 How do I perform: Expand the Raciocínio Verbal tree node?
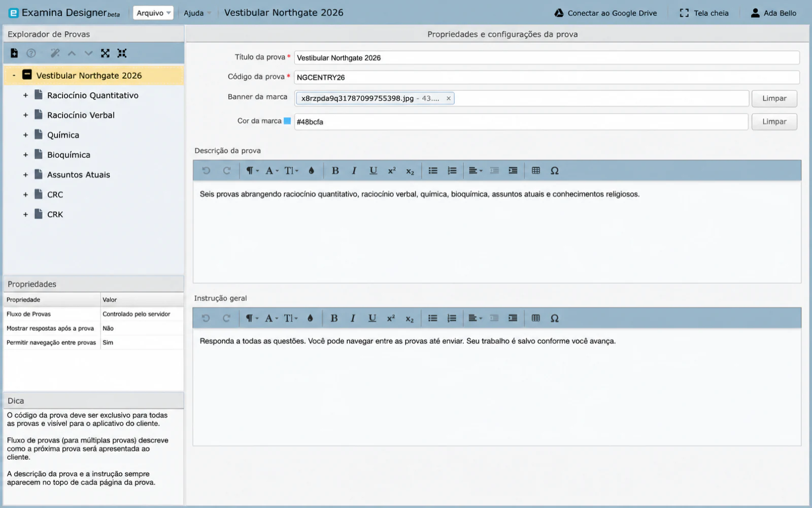(25, 115)
